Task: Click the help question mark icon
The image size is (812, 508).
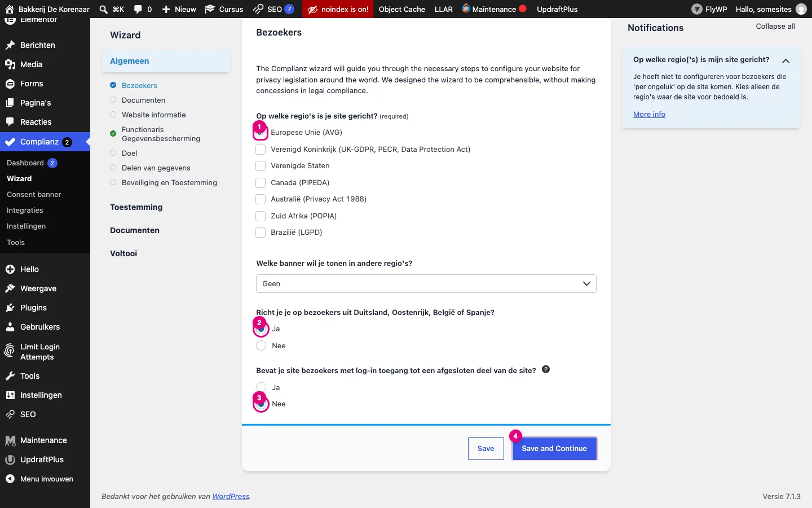Action: point(546,369)
